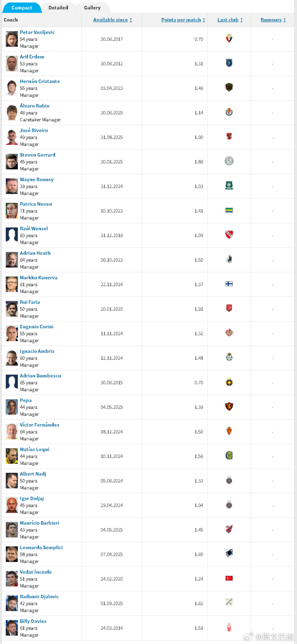Image resolution: width=297 pixels, height=644 pixels.
Task: Open José Riveiro's profile link
Action: pyautogui.click(x=34, y=130)
